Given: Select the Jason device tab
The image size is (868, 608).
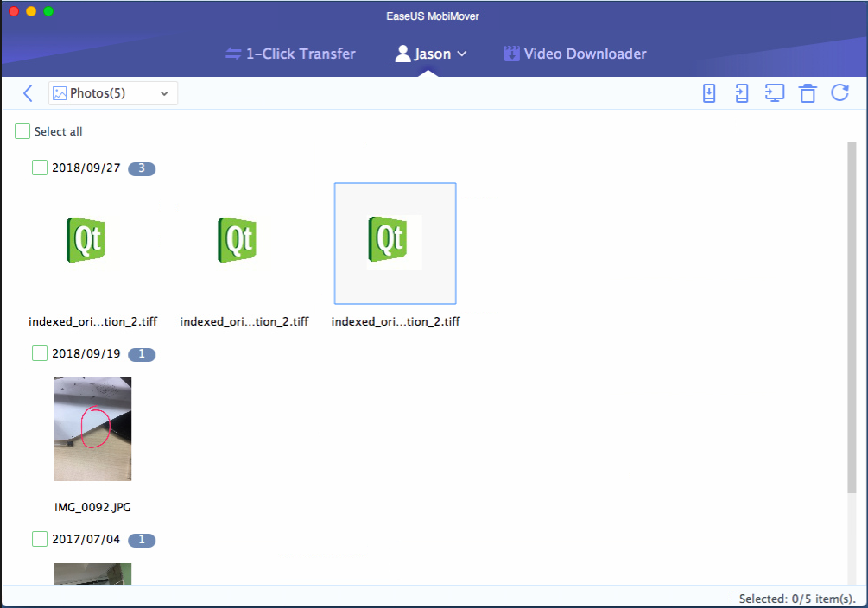Looking at the screenshot, I should [x=431, y=54].
